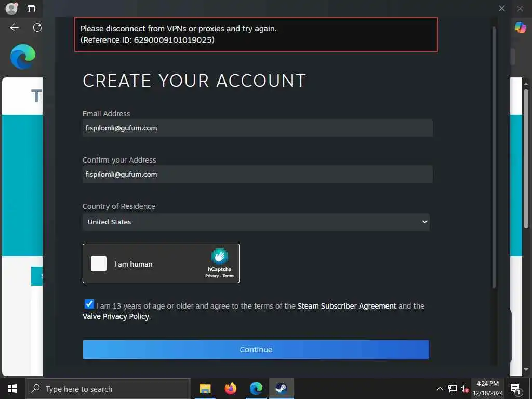Click the Steam dialog vertical scrollbar
Viewport: 532px width, 399px height.
coord(494,158)
